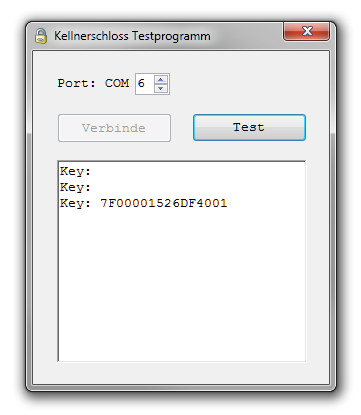Click the Test button
This screenshot has width=361, height=415.
coord(249,127)
